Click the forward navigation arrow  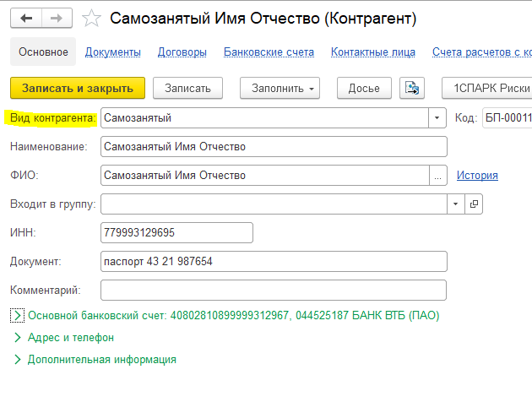point(57,18)
